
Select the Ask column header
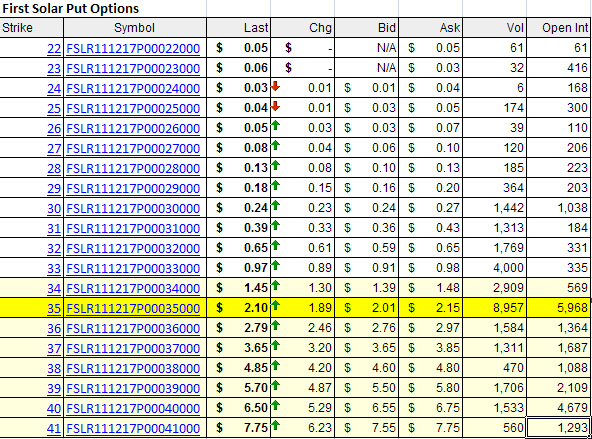(431, 28)
